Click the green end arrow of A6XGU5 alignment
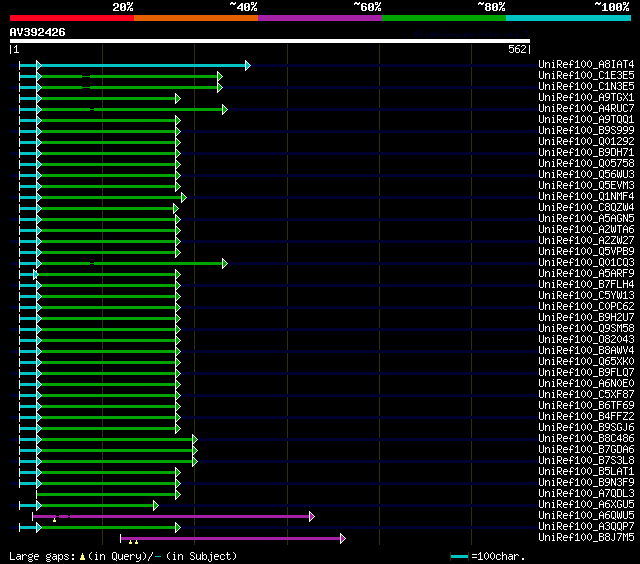640x564 pixels. tap(156, 506)
